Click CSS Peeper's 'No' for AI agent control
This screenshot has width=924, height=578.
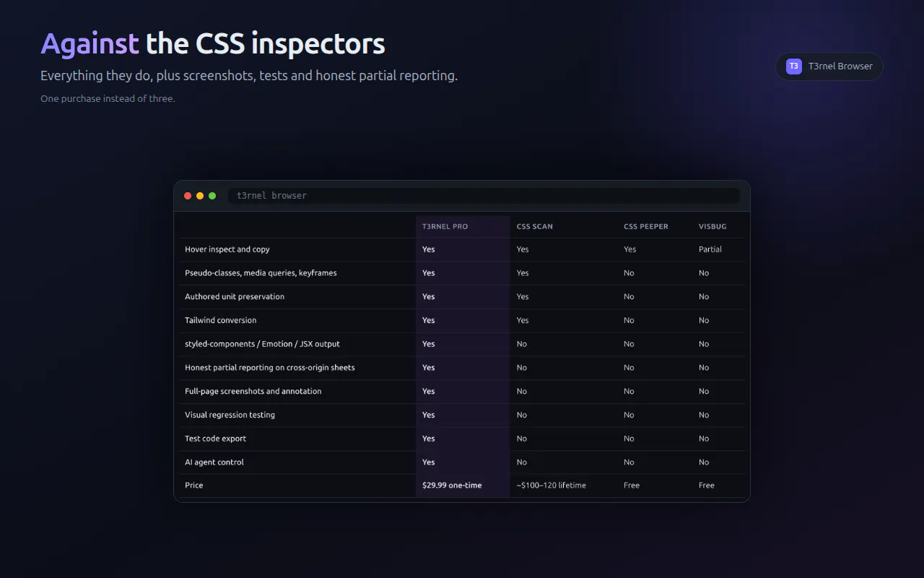tap(629, 462)
